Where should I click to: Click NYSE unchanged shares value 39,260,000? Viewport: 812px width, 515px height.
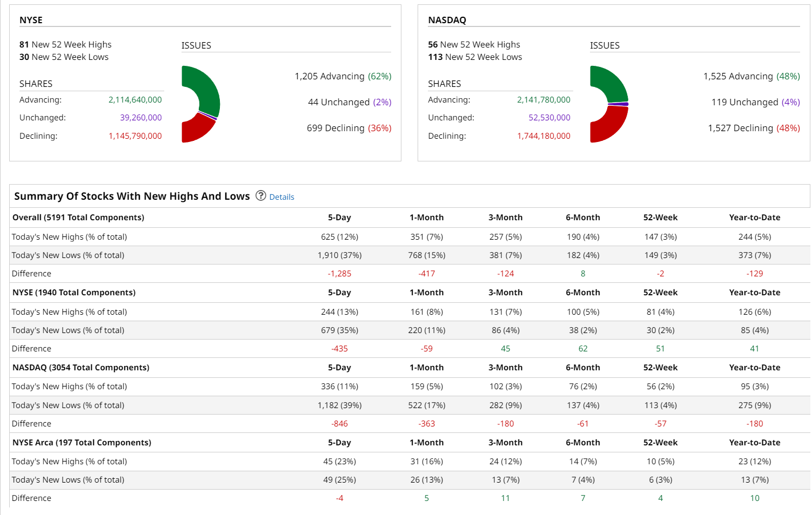click(x=141, y=118)
